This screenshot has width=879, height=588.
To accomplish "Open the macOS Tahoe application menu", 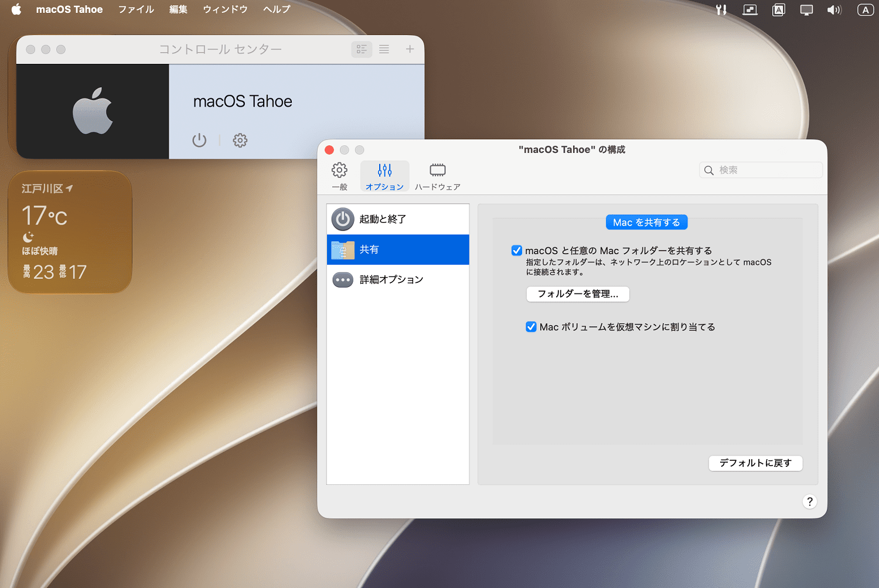I will pyautogui.click(x=69, y=9).
